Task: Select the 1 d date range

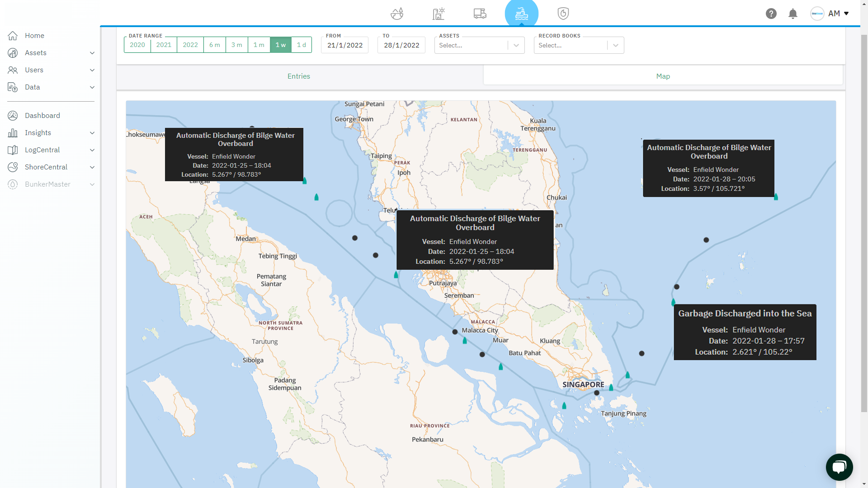Action: tap(302, 45)
